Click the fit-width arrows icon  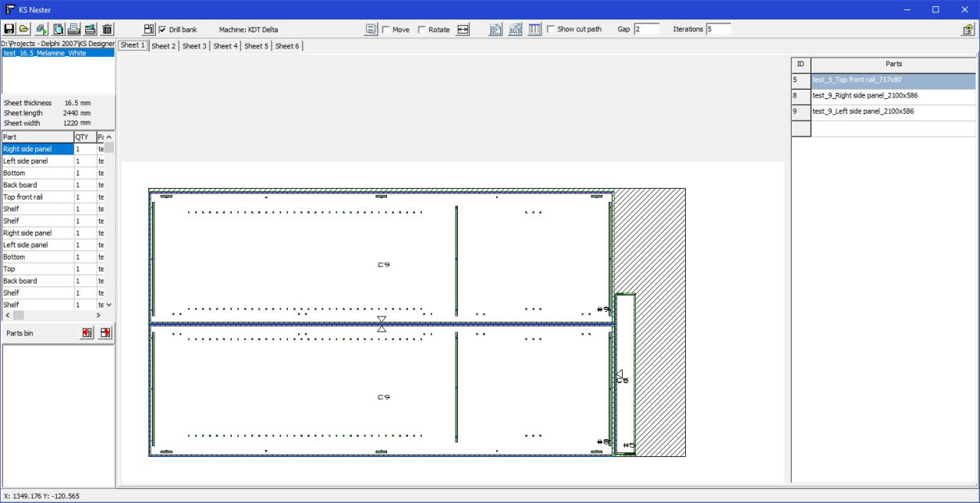pyautogui.click(x=463, y=29)
